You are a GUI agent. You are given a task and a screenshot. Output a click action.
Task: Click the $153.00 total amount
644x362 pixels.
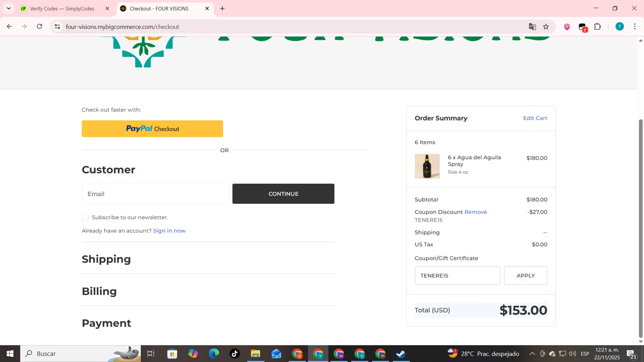click(523, 310)
